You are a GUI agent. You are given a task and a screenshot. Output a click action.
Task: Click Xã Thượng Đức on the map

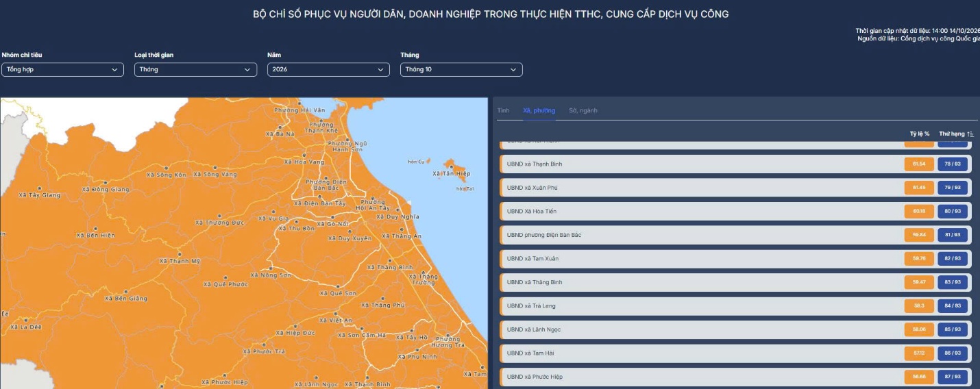(x=220, y=223)
